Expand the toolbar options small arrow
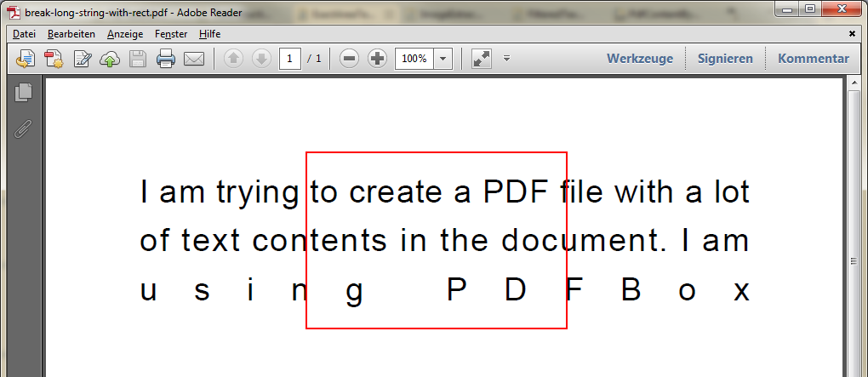 506,58
